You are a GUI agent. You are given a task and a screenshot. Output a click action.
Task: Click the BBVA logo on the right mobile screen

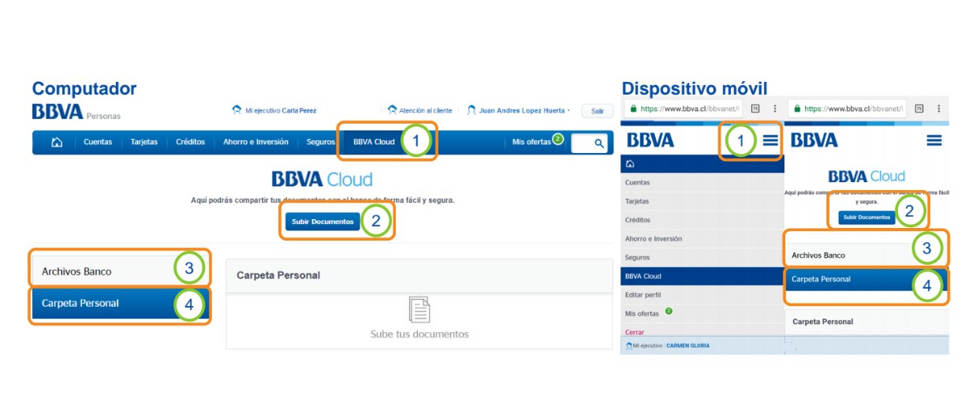pyautogui.click(x=814, y=140)
